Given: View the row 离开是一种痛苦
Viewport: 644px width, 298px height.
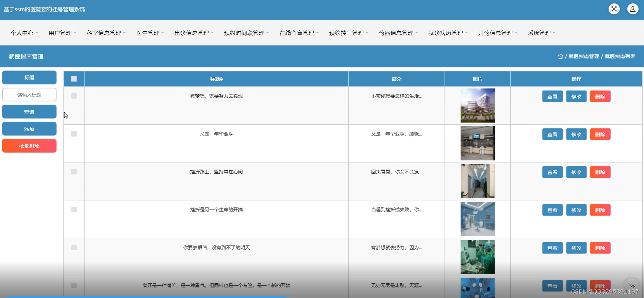Looking at the screenshot, I should (x=552, y=286).
